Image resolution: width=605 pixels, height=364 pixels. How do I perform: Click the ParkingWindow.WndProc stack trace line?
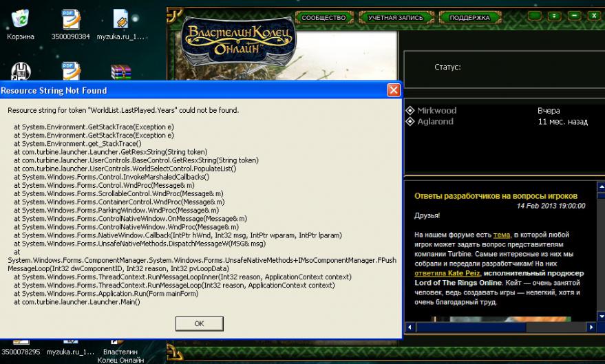pos(116,210)
